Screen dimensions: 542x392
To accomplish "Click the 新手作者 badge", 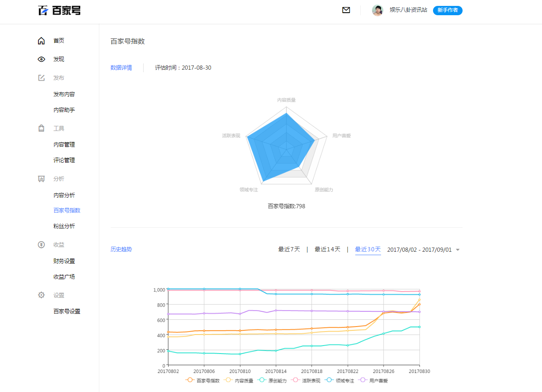I will click(447, 10).
